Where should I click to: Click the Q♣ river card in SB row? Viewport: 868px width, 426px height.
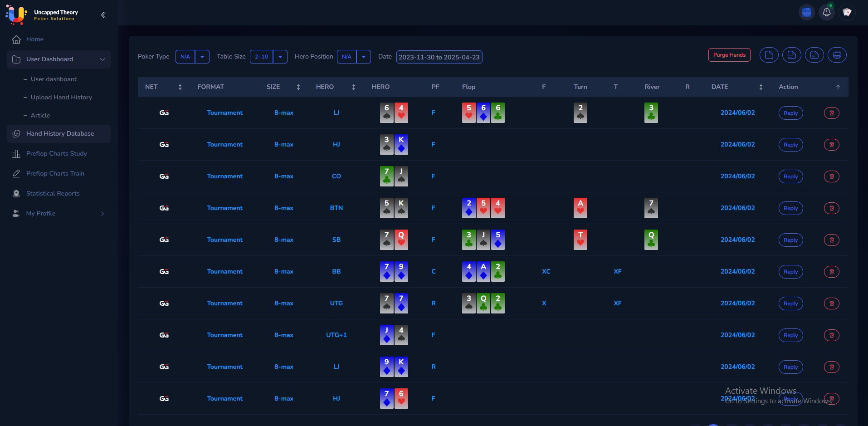point(651,240)
